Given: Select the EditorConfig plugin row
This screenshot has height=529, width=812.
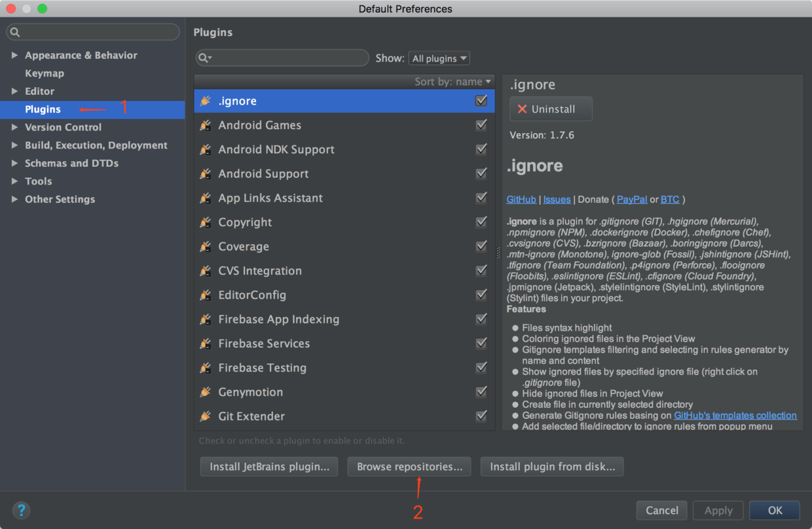Looking at the screenshot, I should pos(344,295).
